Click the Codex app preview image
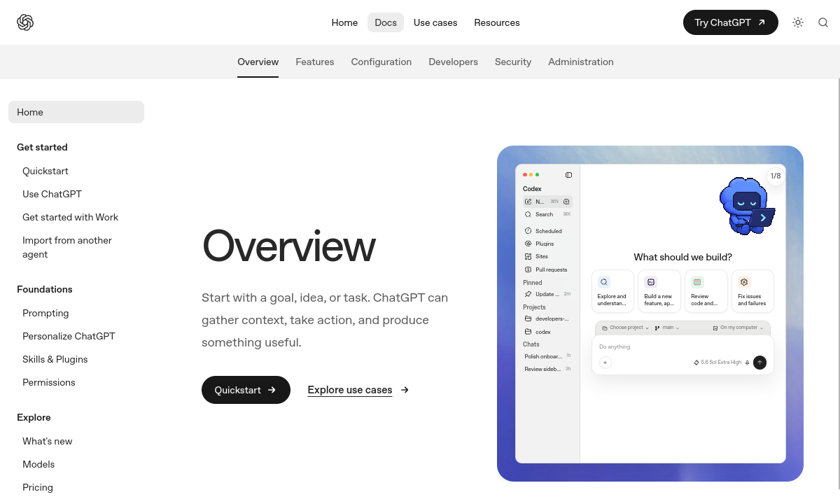This screenshot has width=840, height=504. (650, 314)
